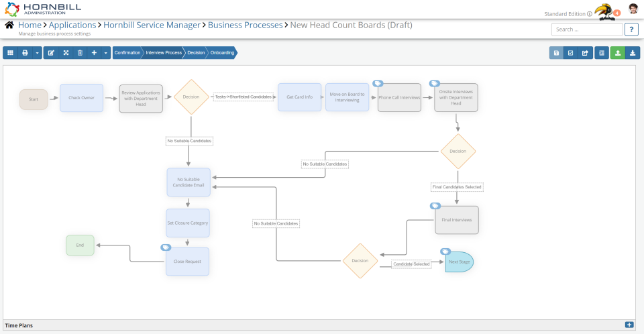The image size is (644, 334).
Task: Open the Business Processes breadcrumb link
Action: tap(246, 25)
